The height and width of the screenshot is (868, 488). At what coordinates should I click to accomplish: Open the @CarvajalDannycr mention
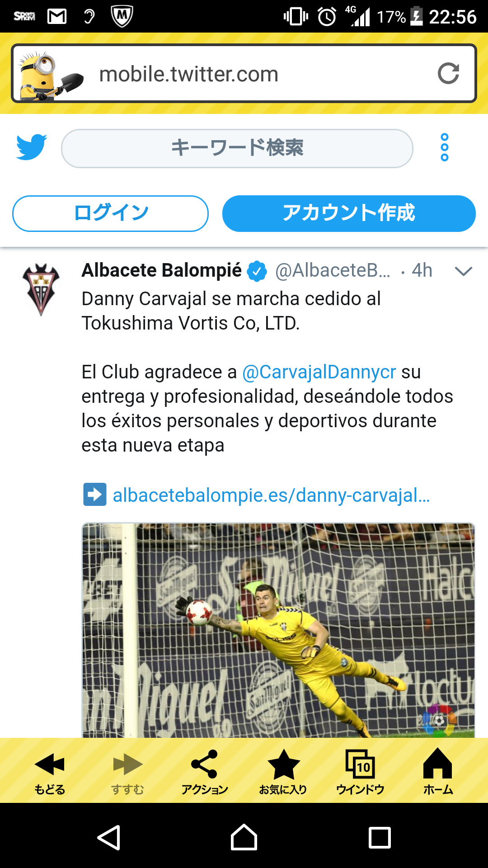pyautogui.click(x=319, y=372)
